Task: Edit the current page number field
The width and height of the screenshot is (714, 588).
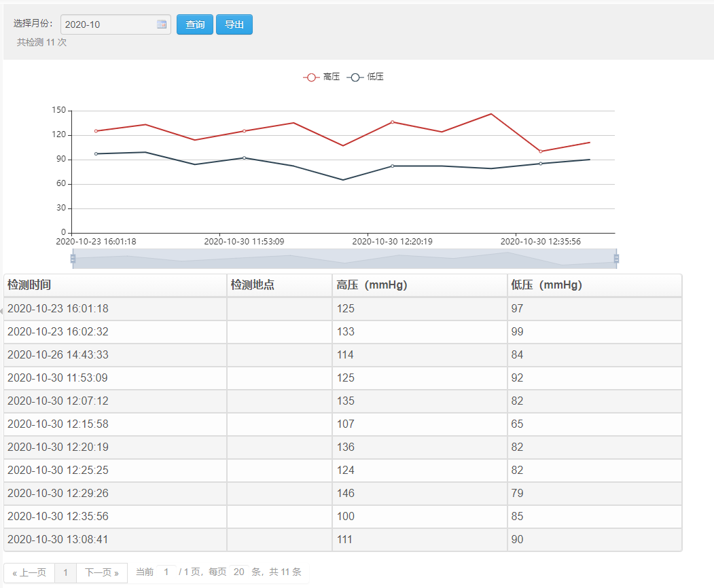Action: coord(166,572)
